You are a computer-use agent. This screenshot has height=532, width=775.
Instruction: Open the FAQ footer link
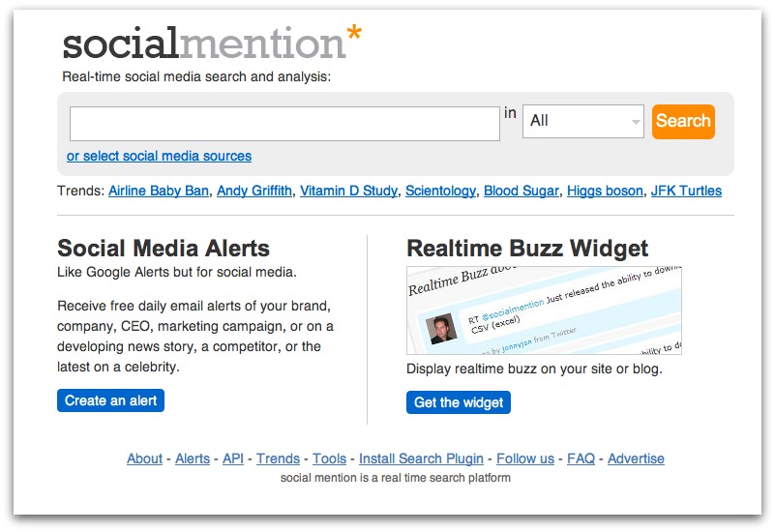tap(581, 458)
